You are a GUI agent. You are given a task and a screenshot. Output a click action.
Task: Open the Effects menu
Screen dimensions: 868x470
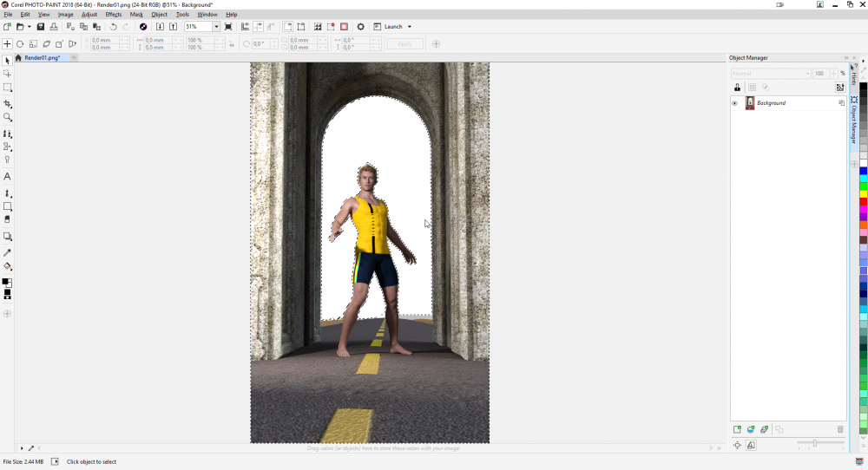113,15
